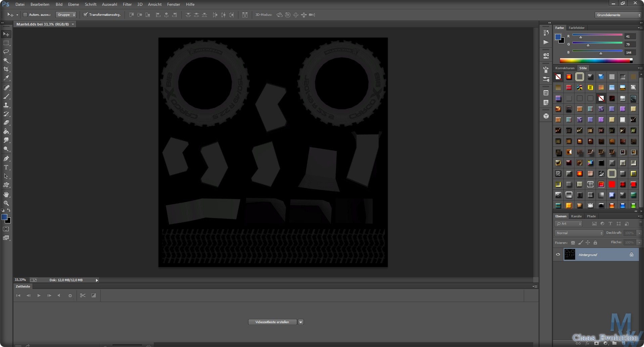The width and height of the screenshot is (644, 347).
Task: Select the Hand tool
Action: coord(6,194)
